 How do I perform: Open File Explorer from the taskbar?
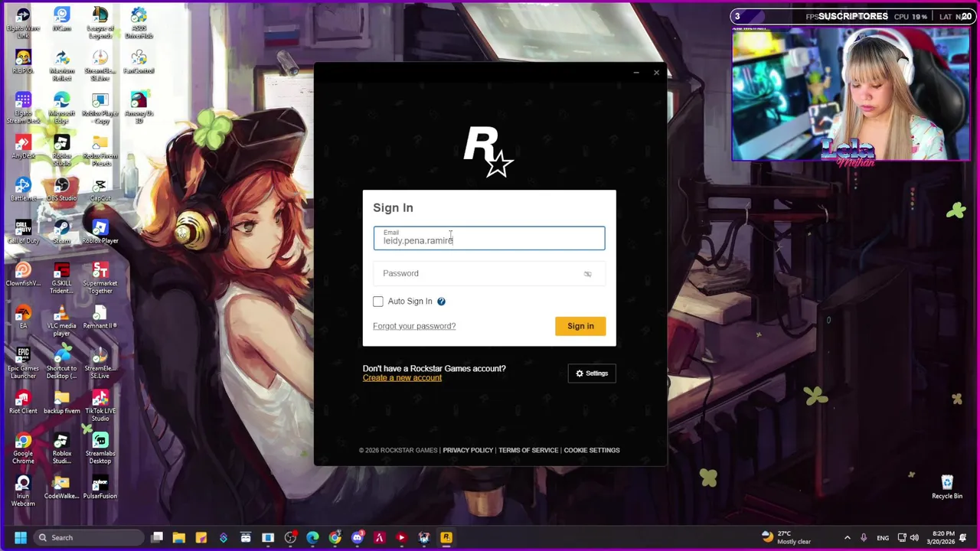tap(179, 537)
